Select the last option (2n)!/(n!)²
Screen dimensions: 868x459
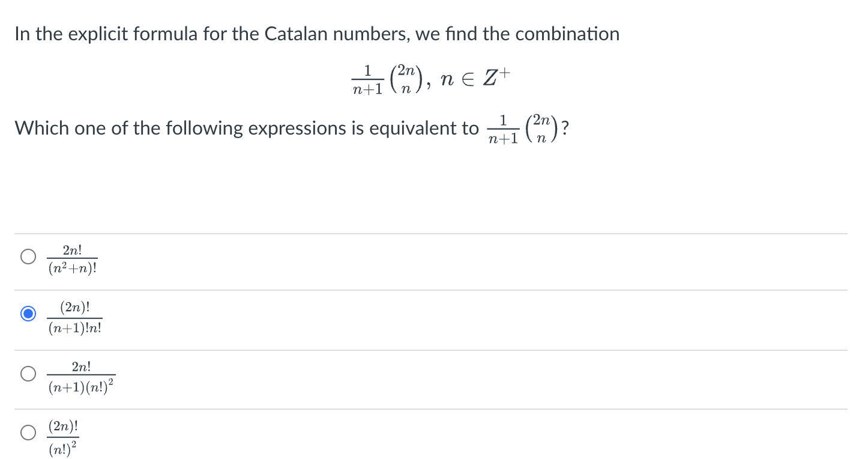[x=28, y=431]
